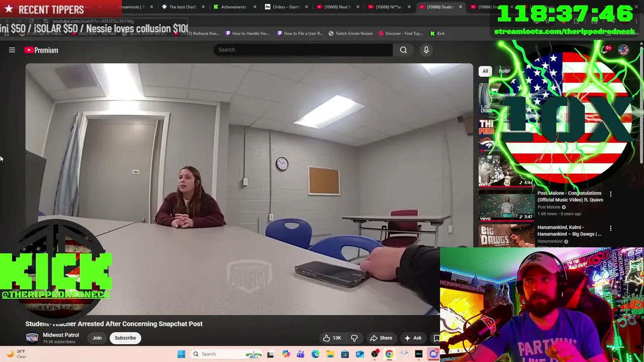Open the Hanumankind Big Dawgs title link
This screenshot has width=644, height=362.
[569, 230]
